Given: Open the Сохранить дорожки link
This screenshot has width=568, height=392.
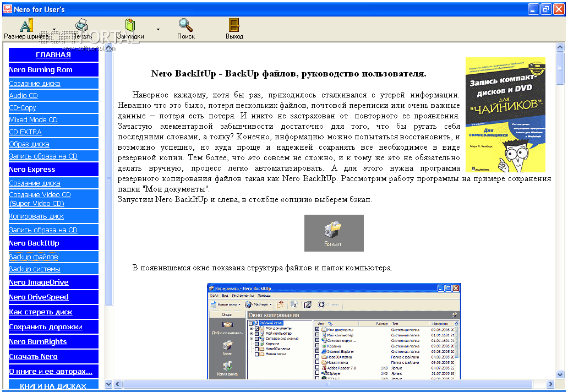Looking at the screenshot, I should [46, 327].
